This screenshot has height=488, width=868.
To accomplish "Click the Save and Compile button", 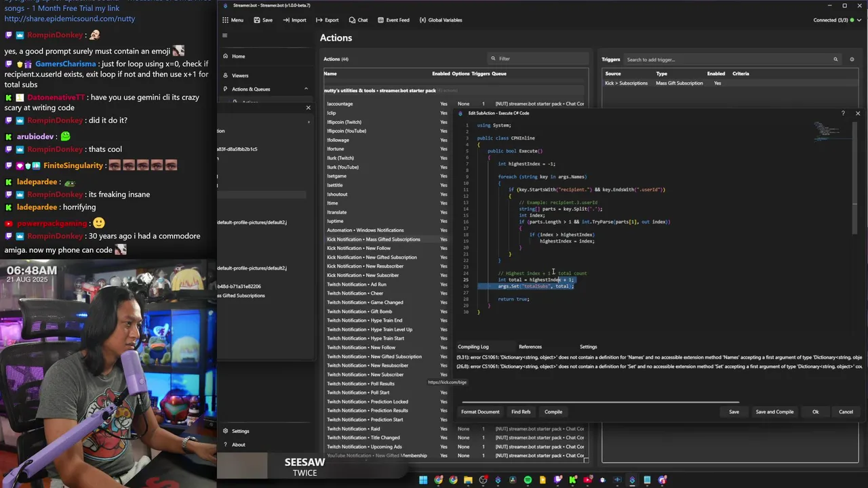I will [774, 412].
